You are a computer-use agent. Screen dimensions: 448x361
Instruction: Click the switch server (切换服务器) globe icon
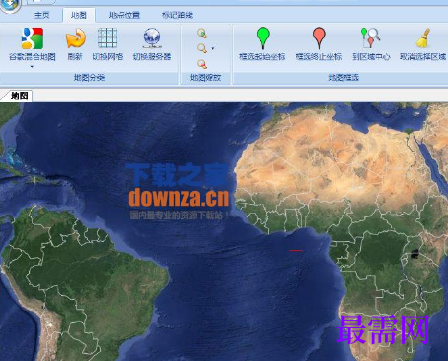point(152,38)
